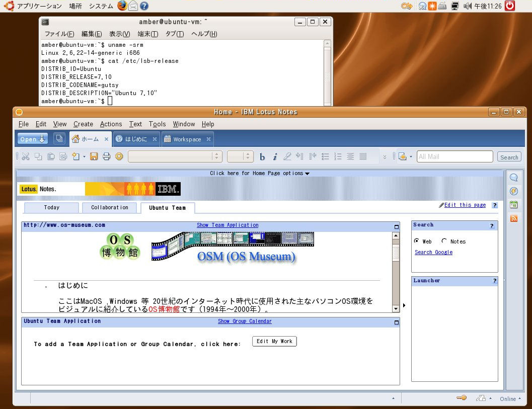Open the search scope dropdown icon

tap(405, 156)
